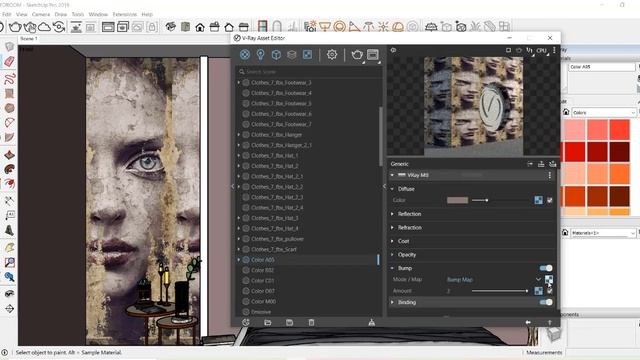Select the SketchUp Eraser tool
640x360 pixels.
point(9,61)
